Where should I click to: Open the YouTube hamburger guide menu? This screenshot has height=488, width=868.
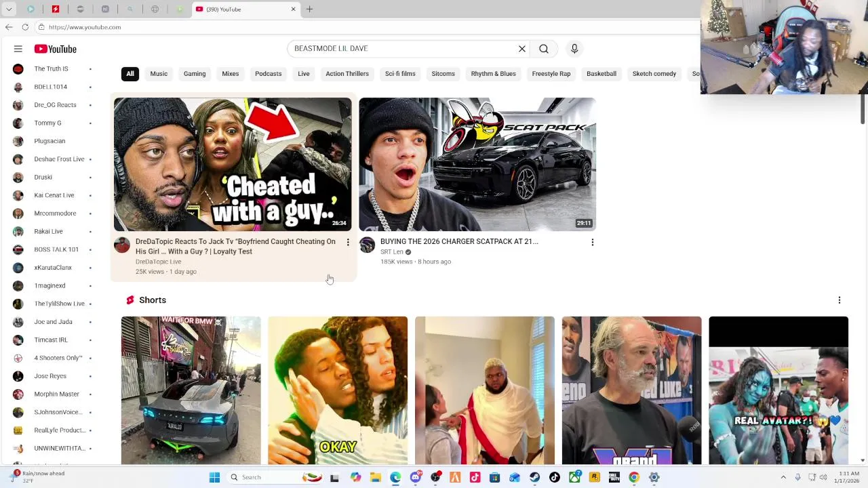coord(18,49)
